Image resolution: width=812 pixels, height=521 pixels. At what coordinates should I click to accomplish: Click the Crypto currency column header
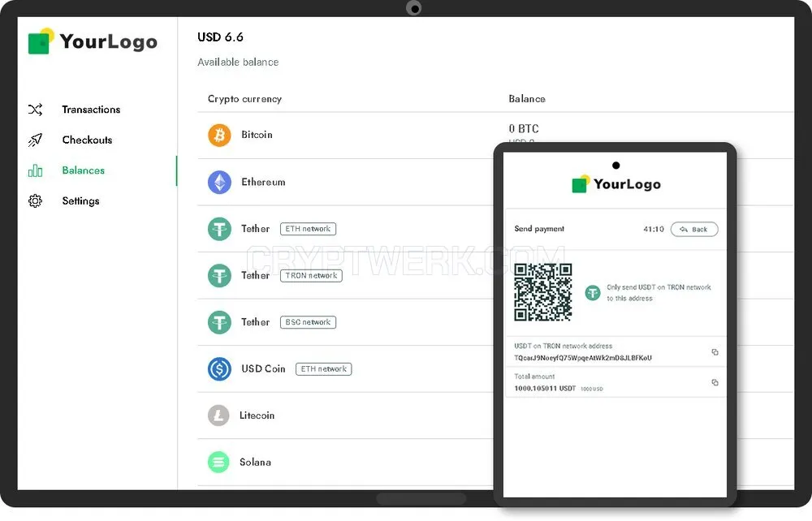245,99
